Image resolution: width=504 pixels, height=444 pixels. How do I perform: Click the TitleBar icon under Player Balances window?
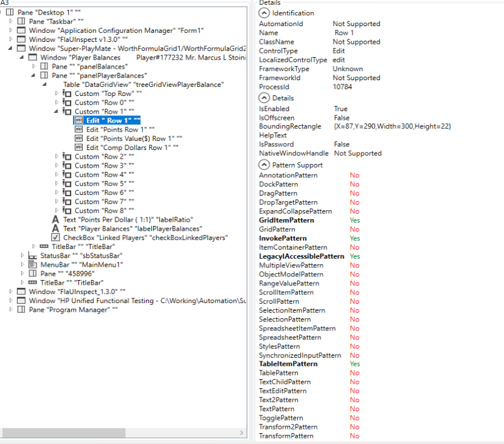pyautogui.click(x=44, y=246)
